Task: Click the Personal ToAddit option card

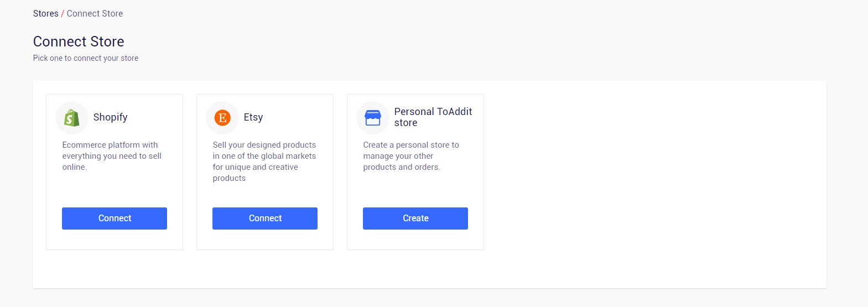Action: (x=415, y=172)
